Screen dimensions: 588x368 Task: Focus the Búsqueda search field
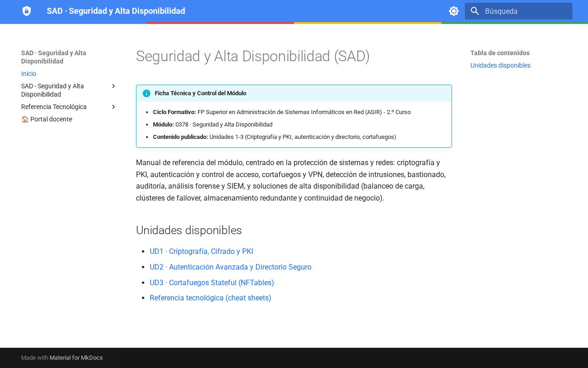click(519, 11)
